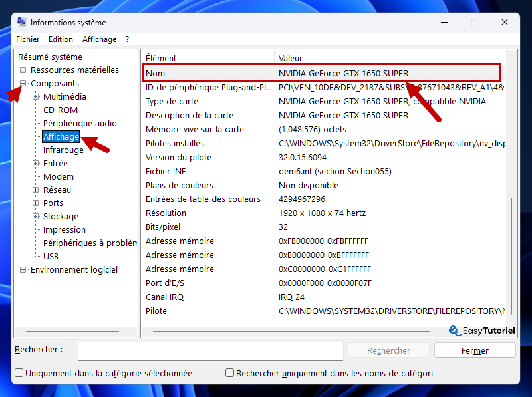
Task: Open the ? help menu
Action: pos(127,39)
